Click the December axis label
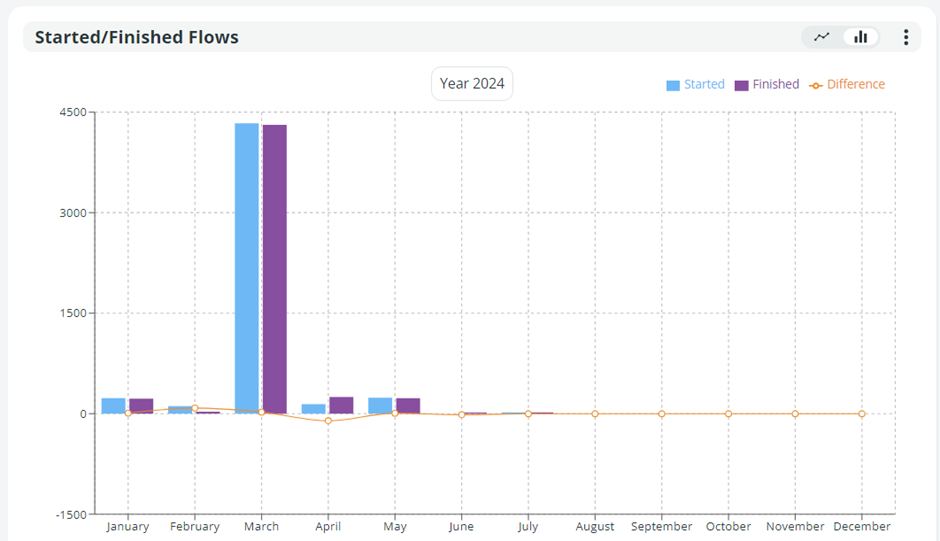The width and height of the screenshot is (940, 541). coord(861,526)
